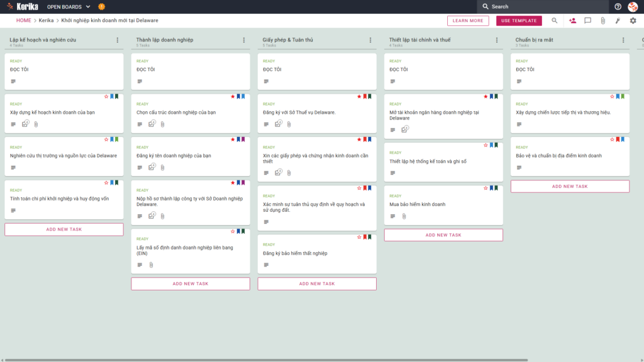This screenshot has width=644, height=362.
Task: Toggle star on Chọn cấu trúc doanh nghiệp card
Action: point(233,96)
